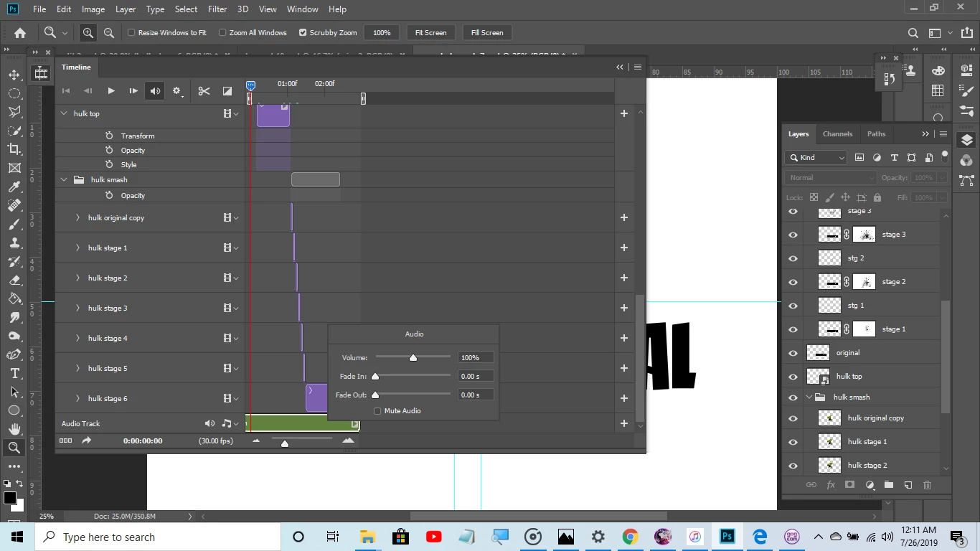
Task: Select the Frame tool
Action: click(x=14, y=168)
